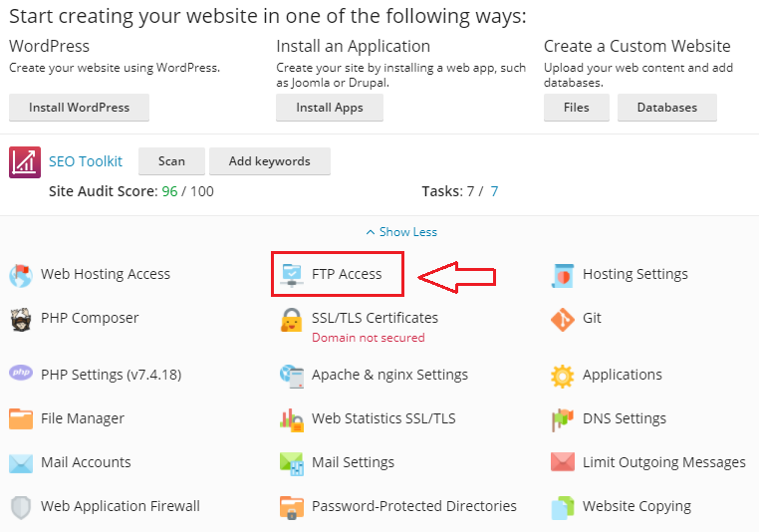Viewport: 759px width, 532px height.
Task: Click the Limit Outgoing Messages red envelope icon
Action: 563,462
